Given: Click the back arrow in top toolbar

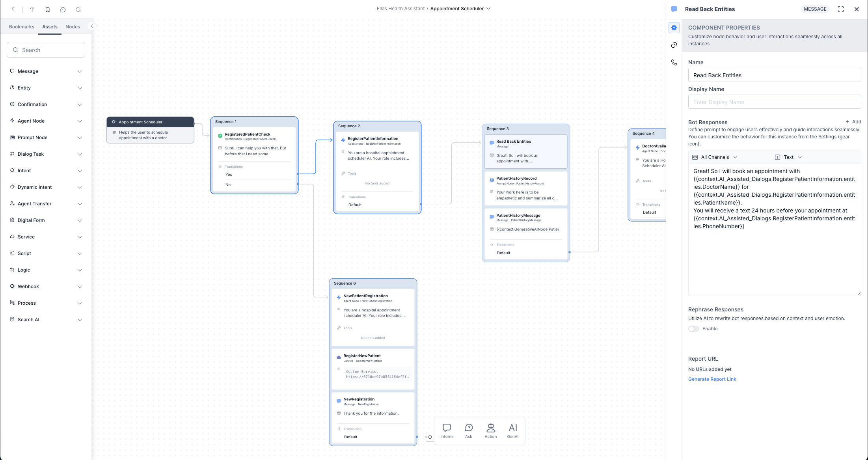Looking at the screenshot, I should pyautogui.click(x=13, y=9).
